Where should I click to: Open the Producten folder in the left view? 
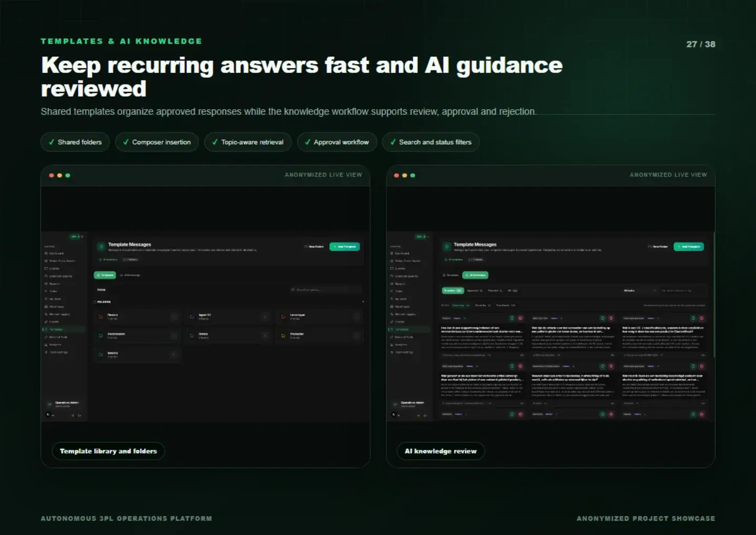point(319,335)
